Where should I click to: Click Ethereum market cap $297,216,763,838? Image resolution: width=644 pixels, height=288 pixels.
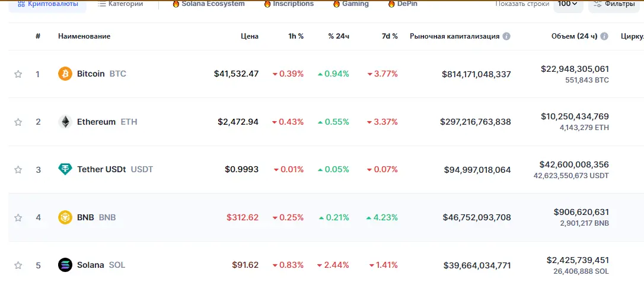click(x=476, y=122)
